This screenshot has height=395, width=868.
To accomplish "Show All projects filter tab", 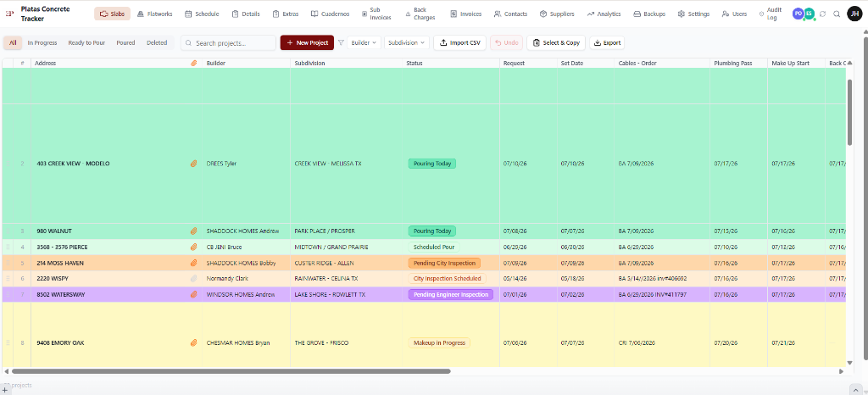I will pyautogui.click(x=13, y=42).
